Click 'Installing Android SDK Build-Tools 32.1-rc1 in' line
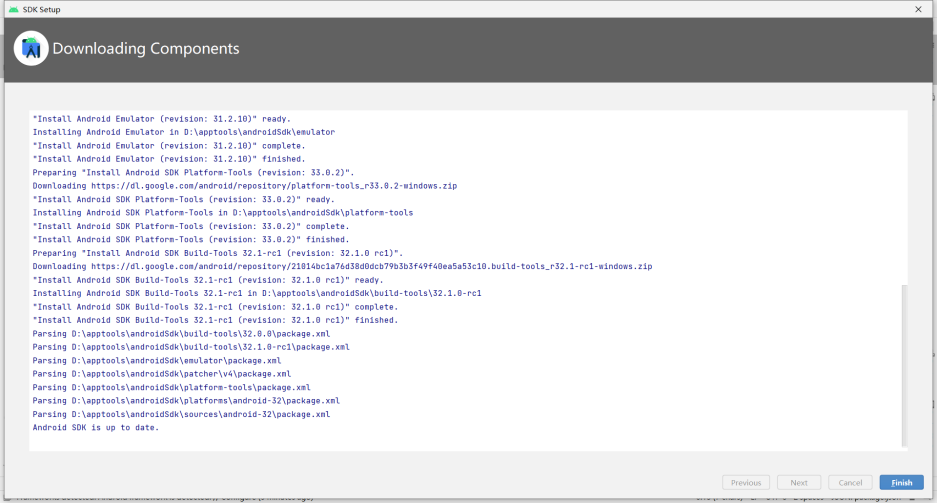 point(256,293)
